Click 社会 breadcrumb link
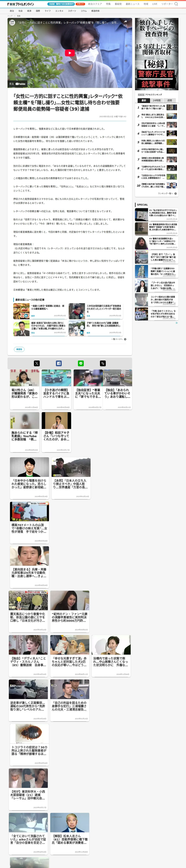 click(x=19, y=16)
